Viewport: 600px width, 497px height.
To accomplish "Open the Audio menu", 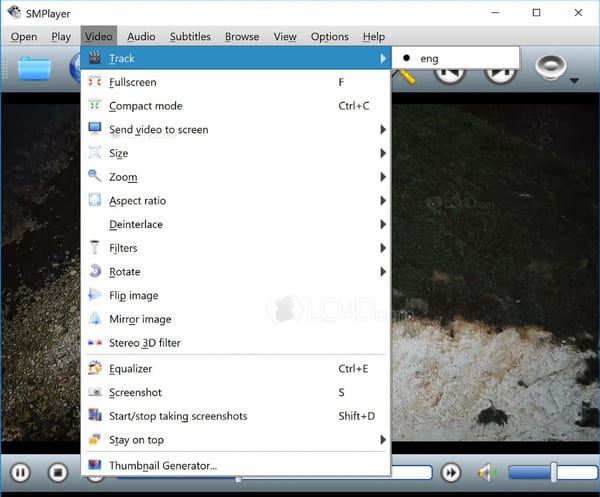I will click(141, 37).
